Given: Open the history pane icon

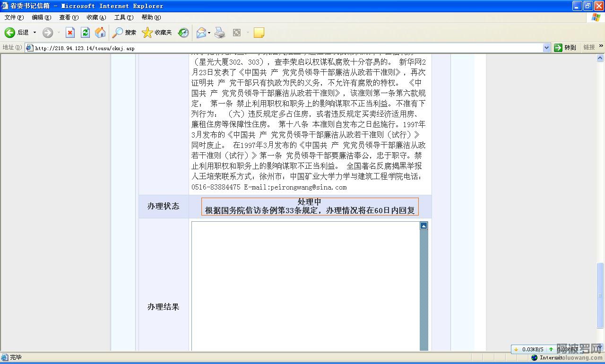Looking at the screenshot, I should pos(183,33).
